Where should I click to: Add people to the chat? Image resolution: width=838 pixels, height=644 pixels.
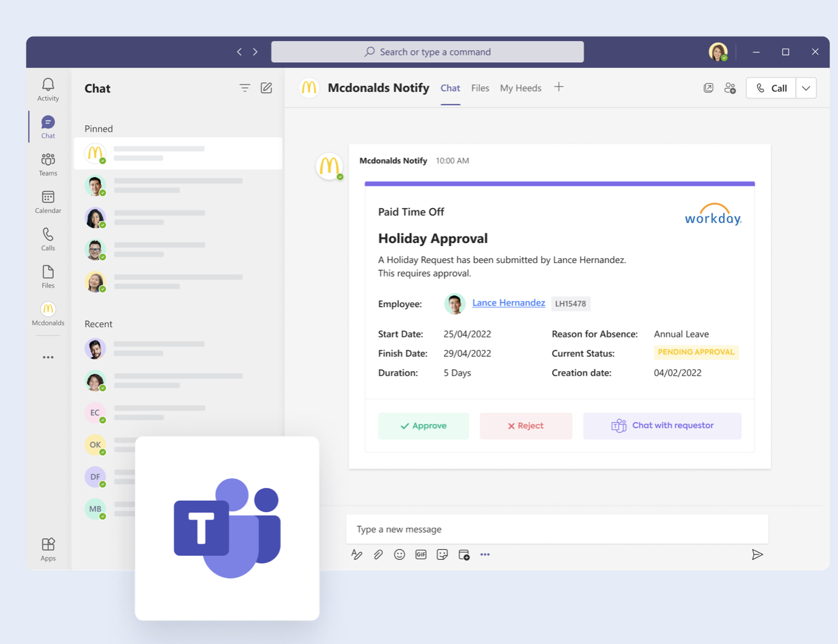click(x=730, y=88)
